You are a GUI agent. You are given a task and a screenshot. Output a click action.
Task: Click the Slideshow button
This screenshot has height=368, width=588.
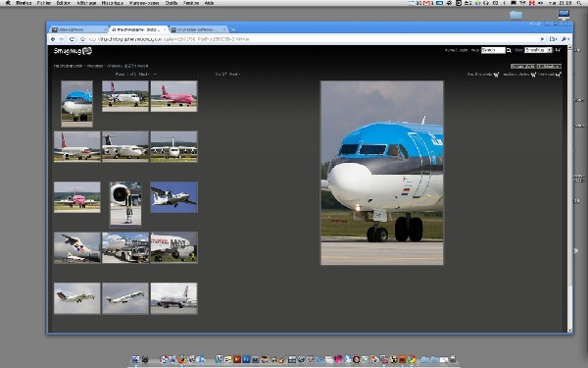tap(549, 66)
